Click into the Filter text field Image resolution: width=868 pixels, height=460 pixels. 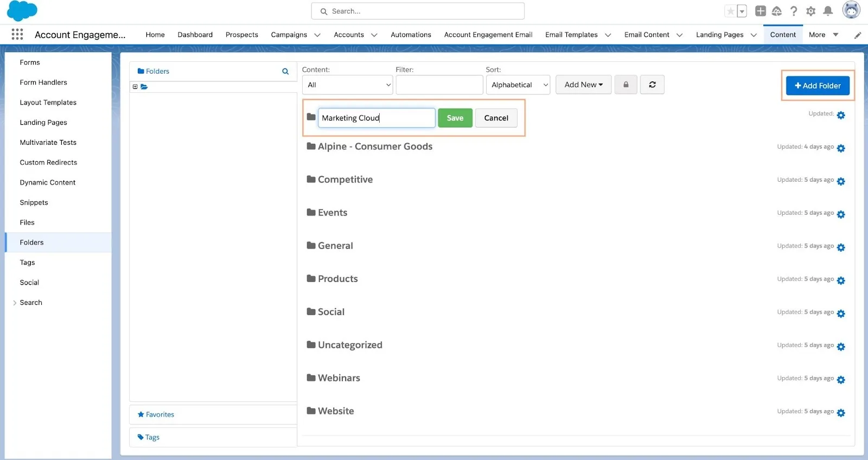[439, 85]
